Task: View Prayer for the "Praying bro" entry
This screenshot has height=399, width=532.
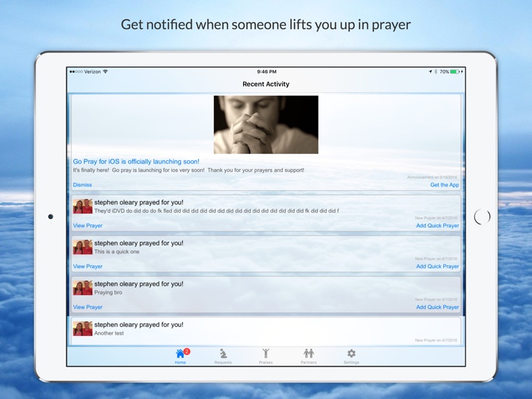Action: coord(88,307)
